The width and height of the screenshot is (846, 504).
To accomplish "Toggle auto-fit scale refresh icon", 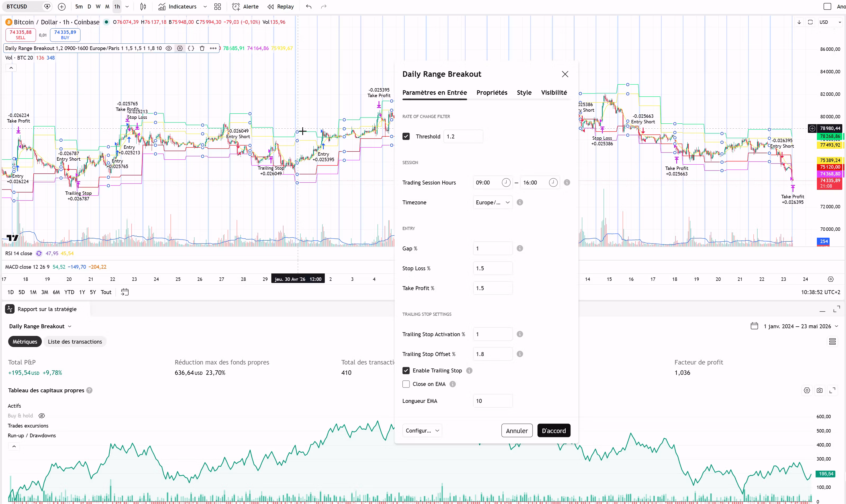I will 810,22.
